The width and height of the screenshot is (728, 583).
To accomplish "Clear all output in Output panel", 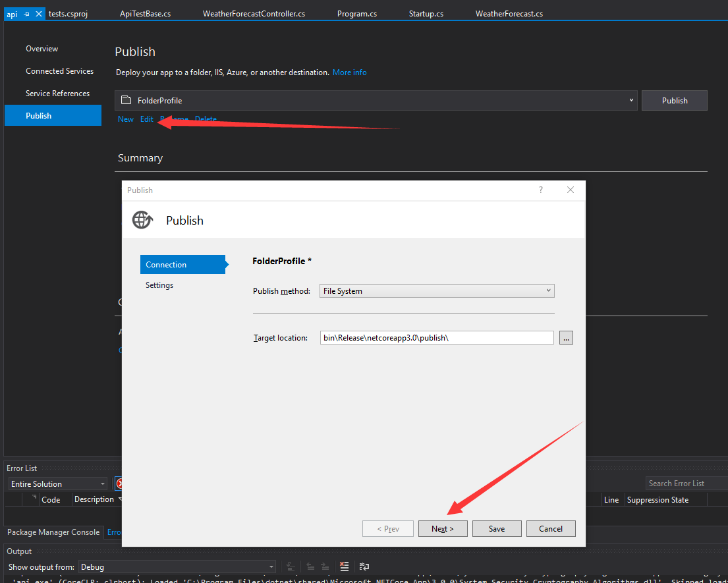I will pos(344,567).
